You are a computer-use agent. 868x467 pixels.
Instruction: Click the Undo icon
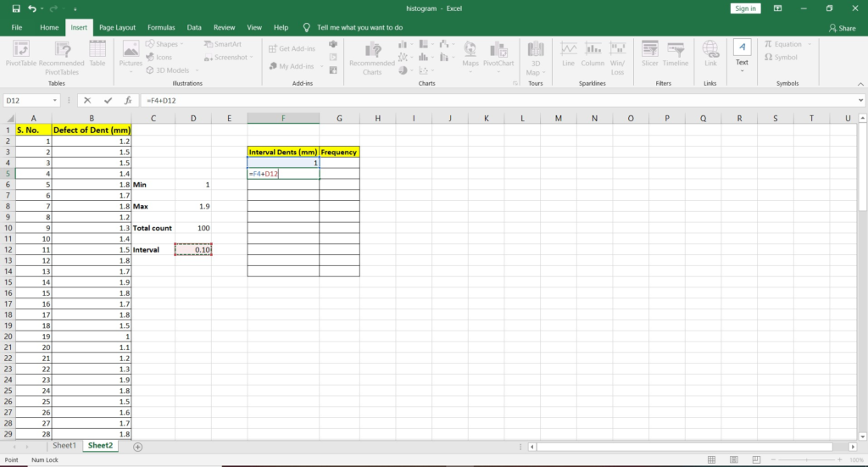32,8
